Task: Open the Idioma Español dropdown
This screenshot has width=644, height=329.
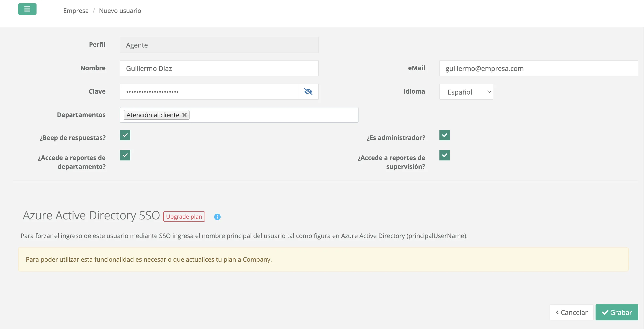Action: point(466,92)
